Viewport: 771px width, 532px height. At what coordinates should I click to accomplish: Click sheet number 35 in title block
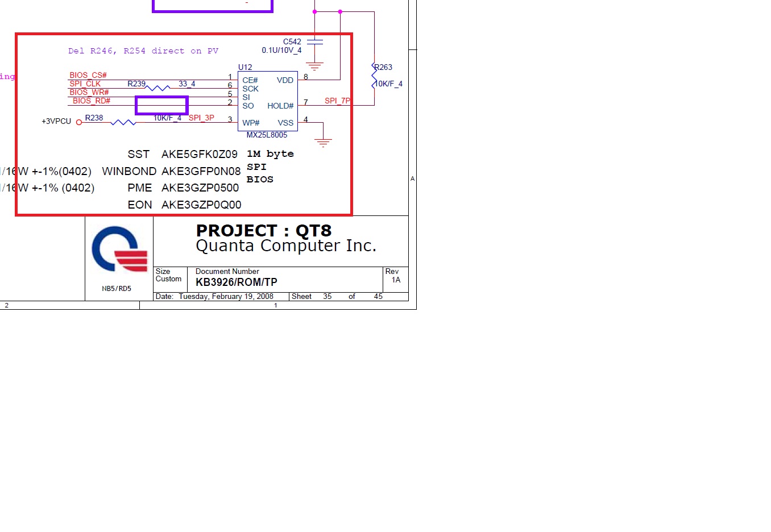[328, 297]
